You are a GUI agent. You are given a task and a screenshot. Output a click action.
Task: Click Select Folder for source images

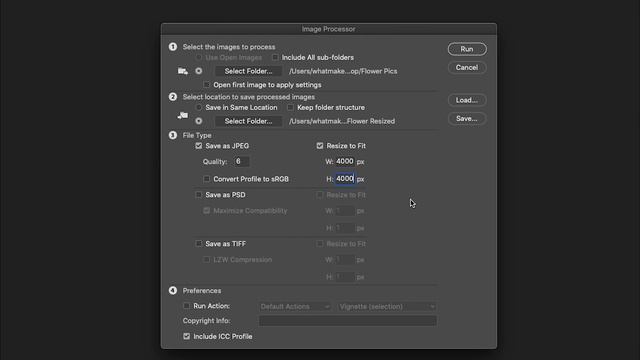[248, 71]
